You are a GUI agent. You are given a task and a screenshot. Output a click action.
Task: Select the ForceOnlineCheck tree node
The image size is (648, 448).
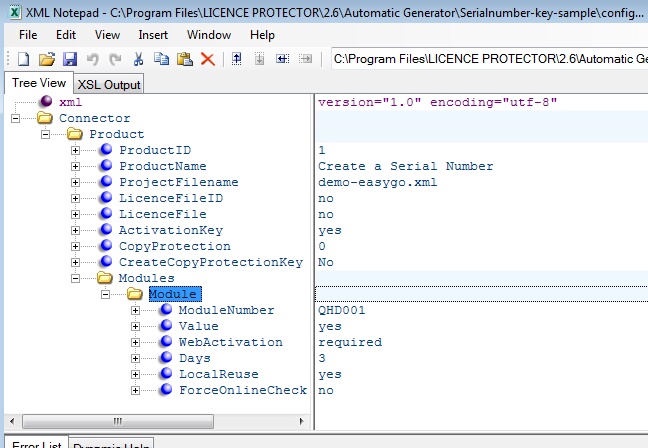click(x=242, y=390)
